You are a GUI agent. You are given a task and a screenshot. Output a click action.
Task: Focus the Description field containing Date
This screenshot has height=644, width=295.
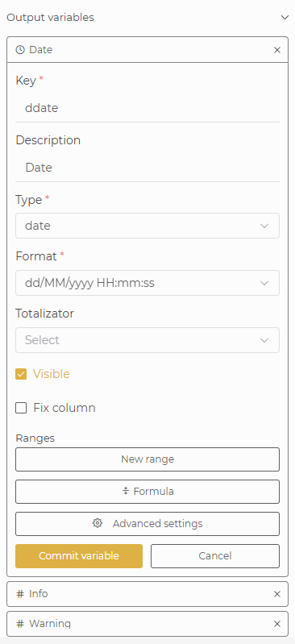click(x=147, y=168)
